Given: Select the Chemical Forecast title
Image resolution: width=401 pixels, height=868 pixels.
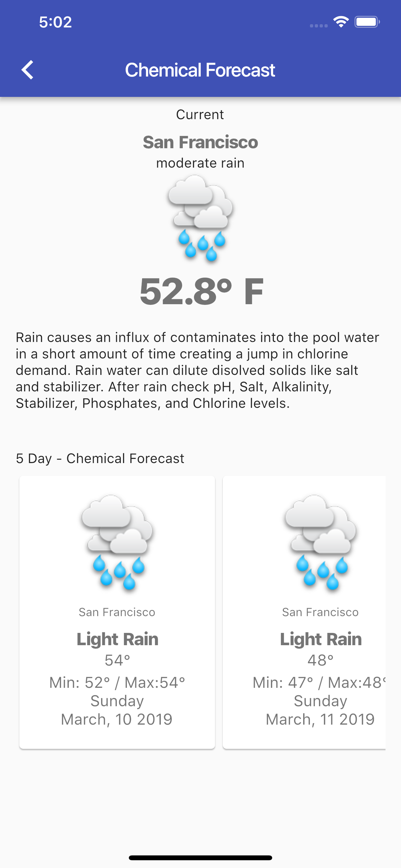Looking at the screenshot, I should tap(200, 70).
